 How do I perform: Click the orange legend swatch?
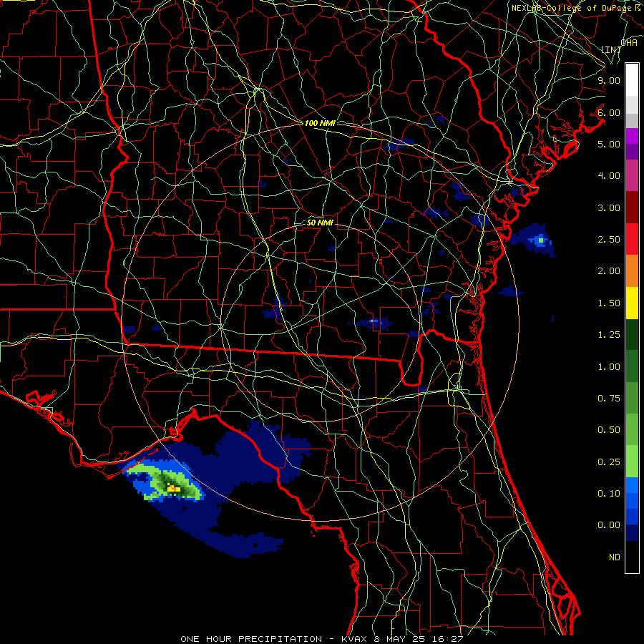(x=632, y=271)
